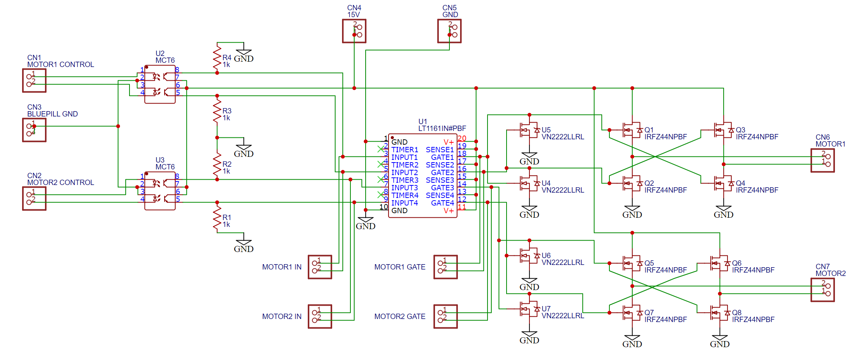
Task: Select the CN1 MOTOR1 CONTROL connector symbol
Action: (x=34, y=80)
